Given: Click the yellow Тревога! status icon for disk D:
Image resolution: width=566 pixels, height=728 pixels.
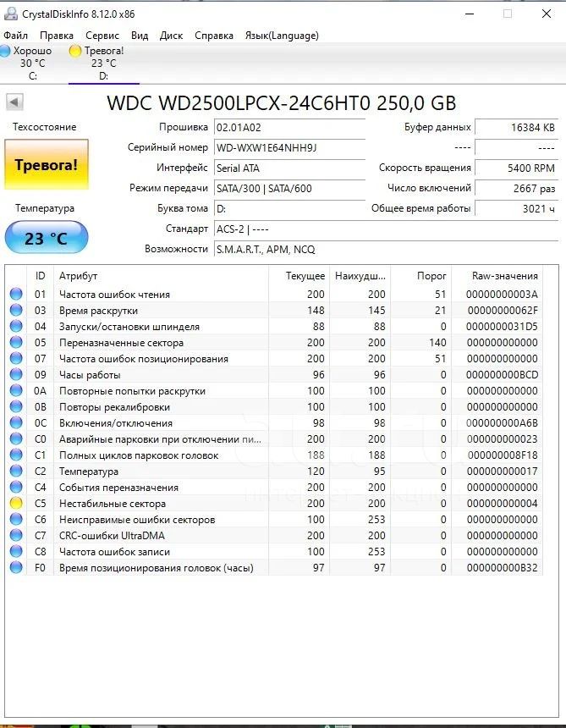Looking at the screenshot, I should [75, 51].
